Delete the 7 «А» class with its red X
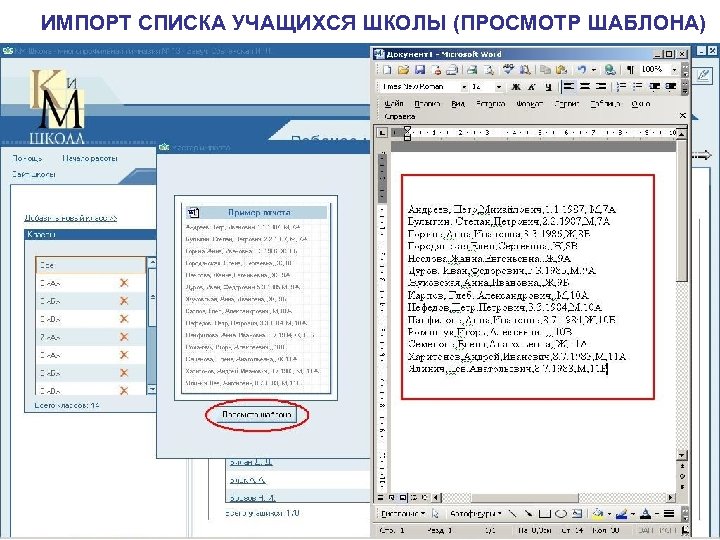Image resolution: width=720 pixels, height=540 pixels. pos(124,337)
